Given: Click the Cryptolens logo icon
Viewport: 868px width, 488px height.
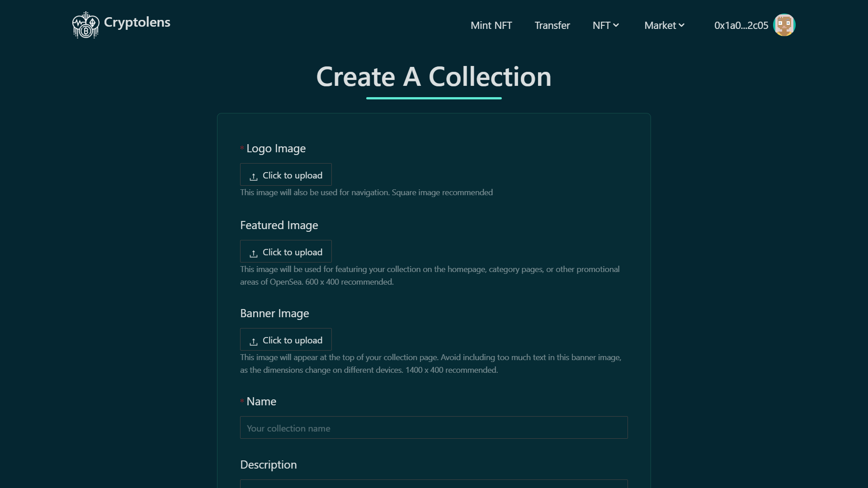Looking at the screenshot, I should coord(85,25).
